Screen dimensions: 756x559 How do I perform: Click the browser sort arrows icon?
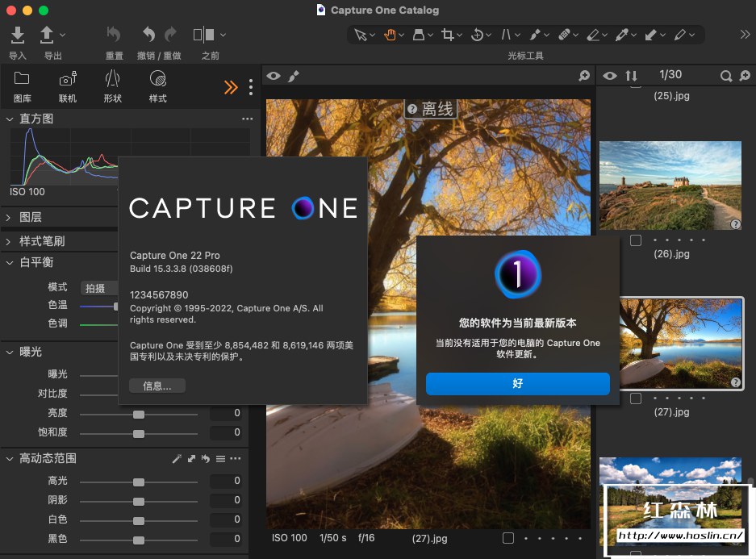(631, 76)
